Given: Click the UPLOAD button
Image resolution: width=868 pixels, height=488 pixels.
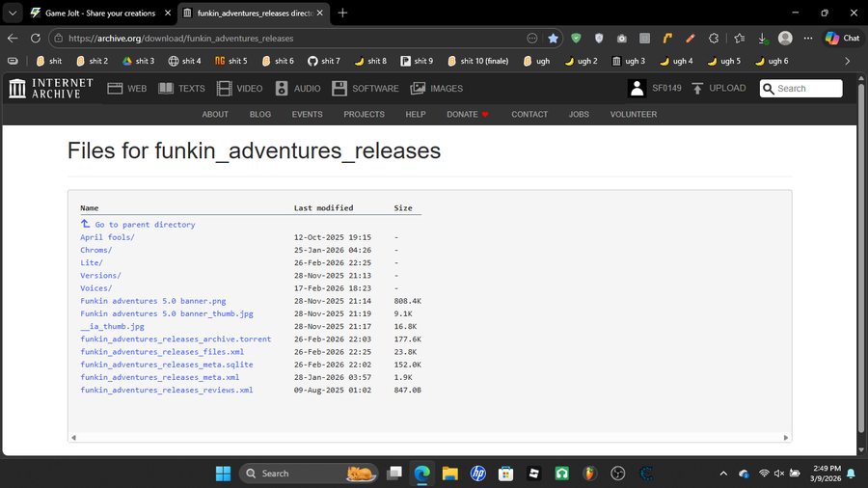Looking at the screenshot, I should pyautogui.click(x=719, y=88).
